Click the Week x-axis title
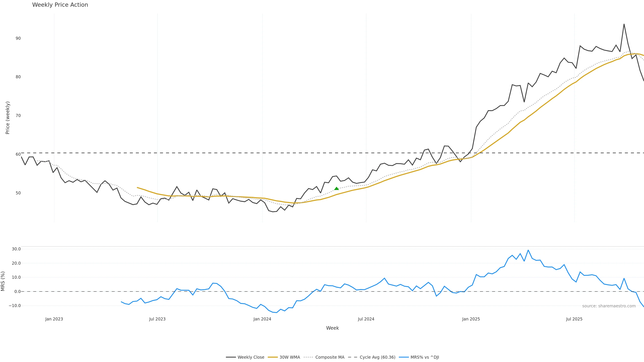644x362 pixels. pyautogui.click(x=332, y=328)
